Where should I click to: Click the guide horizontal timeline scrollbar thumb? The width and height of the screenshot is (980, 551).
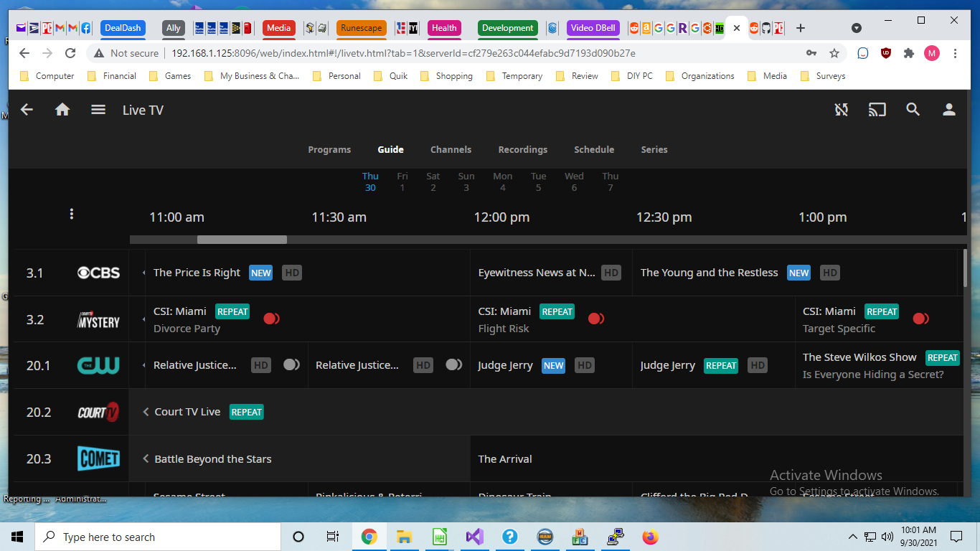242,240
